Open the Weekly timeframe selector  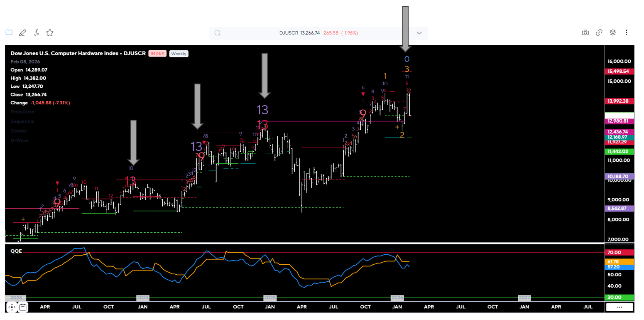click(179, 54)
